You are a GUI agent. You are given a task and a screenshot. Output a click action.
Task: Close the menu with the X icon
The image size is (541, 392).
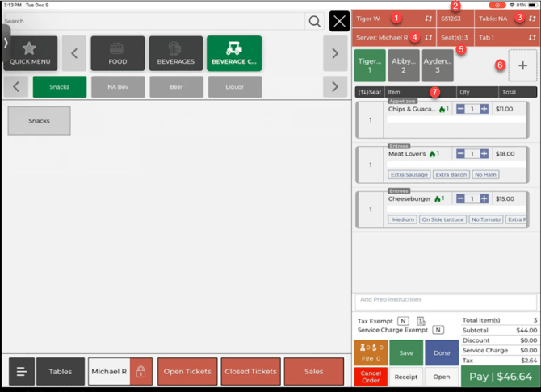tap(340, 21)
